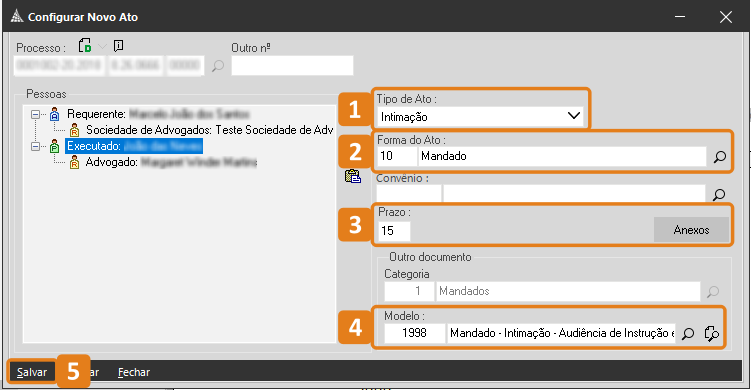Click the Fechar button
Image resolution: width=751 pixels, height=390 pixels.
pyautogui.click(x=134, y=372)
